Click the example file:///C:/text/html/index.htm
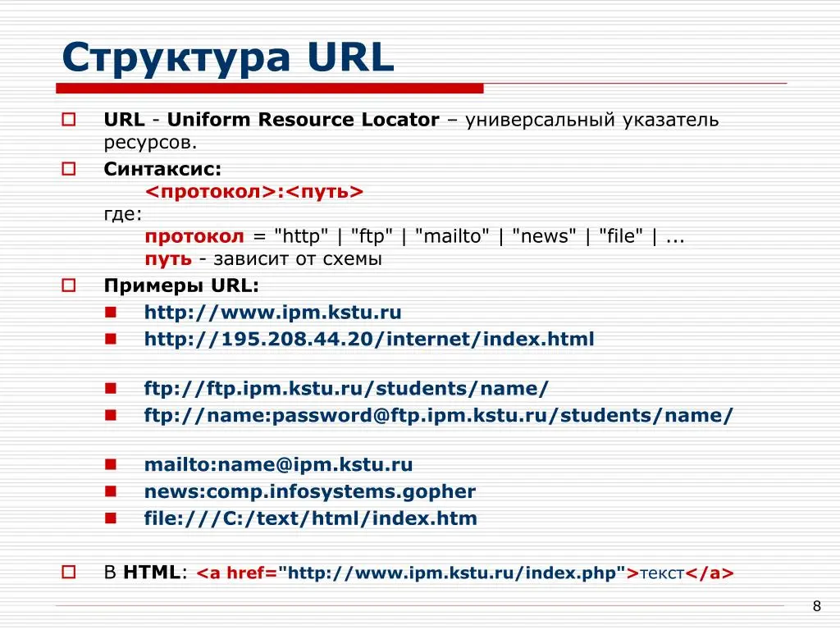Screen dimensions: 840x630 pyautogui.click(x=311, y=518)
